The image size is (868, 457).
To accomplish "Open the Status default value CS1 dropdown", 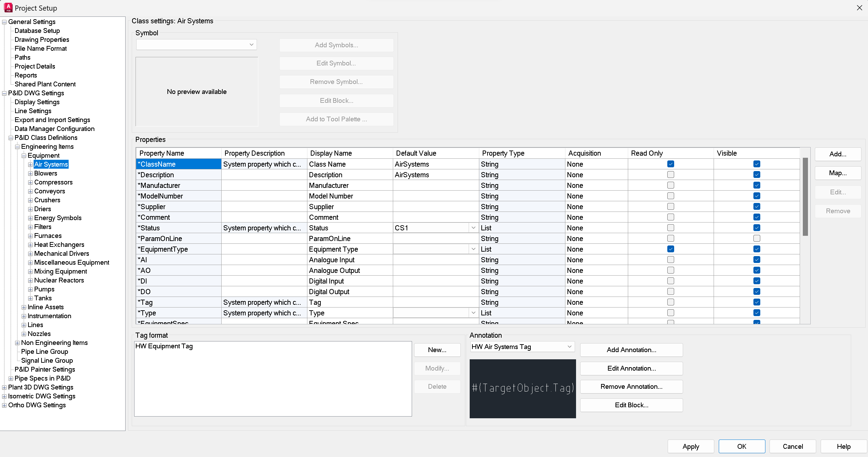I will coord(473,228).
